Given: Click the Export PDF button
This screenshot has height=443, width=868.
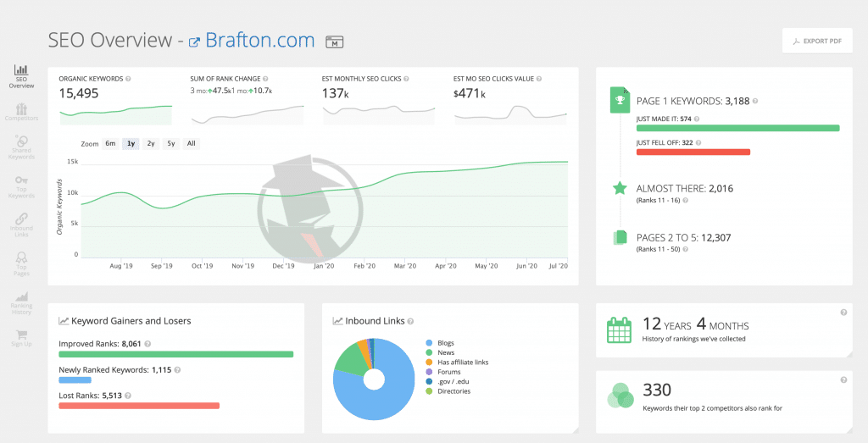Looking at the screenshot, I should coord(816,41).
